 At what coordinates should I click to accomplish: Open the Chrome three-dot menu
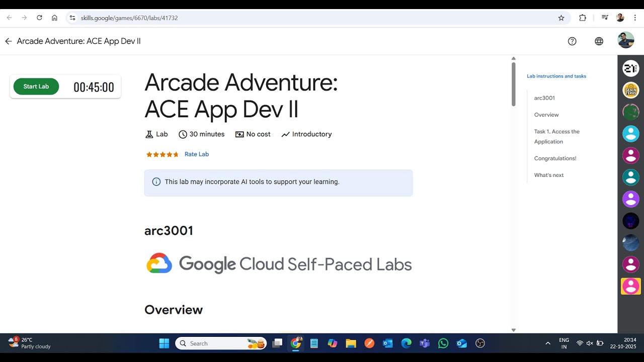coord(635,18)
